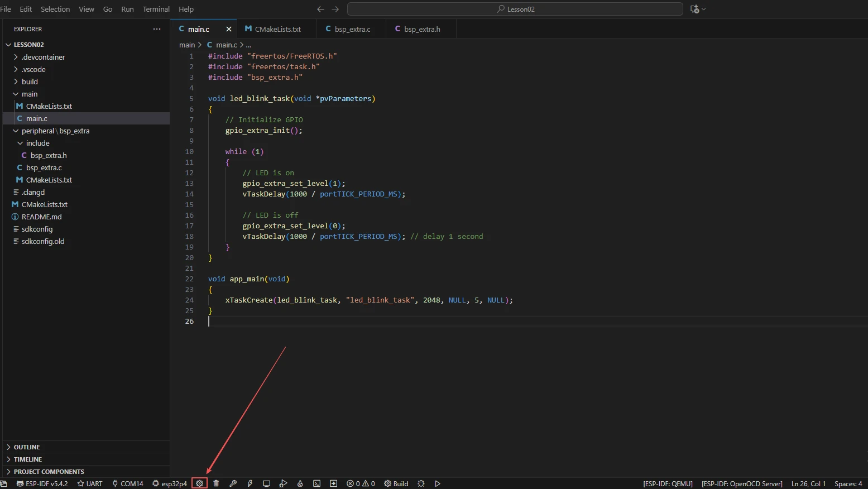The height and width of the screenshot is (489, 868).
Task: Click the Build Project wrench icon
Action: [233, 483]
